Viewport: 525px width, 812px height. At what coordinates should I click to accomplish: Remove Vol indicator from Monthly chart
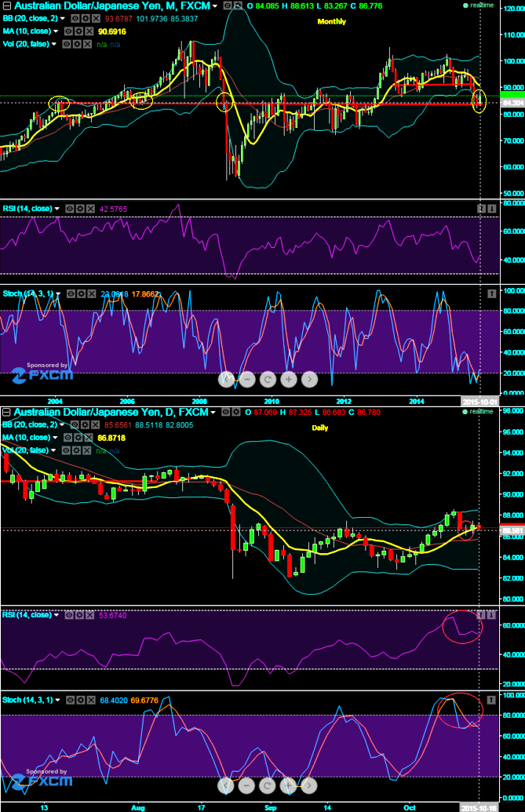pos(87,44)
